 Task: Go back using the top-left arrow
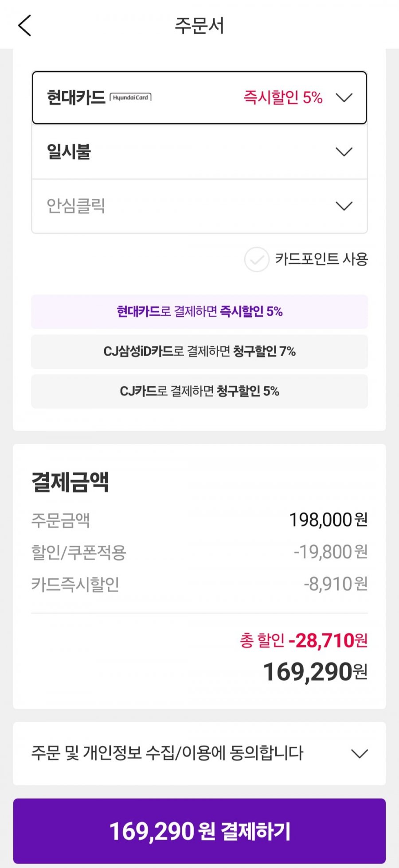coord(25,25)
